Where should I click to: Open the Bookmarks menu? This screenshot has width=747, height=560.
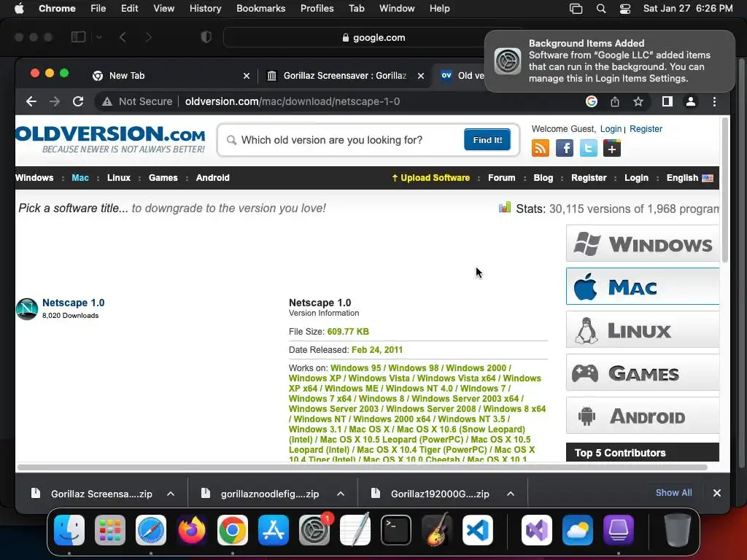point(260,9)
